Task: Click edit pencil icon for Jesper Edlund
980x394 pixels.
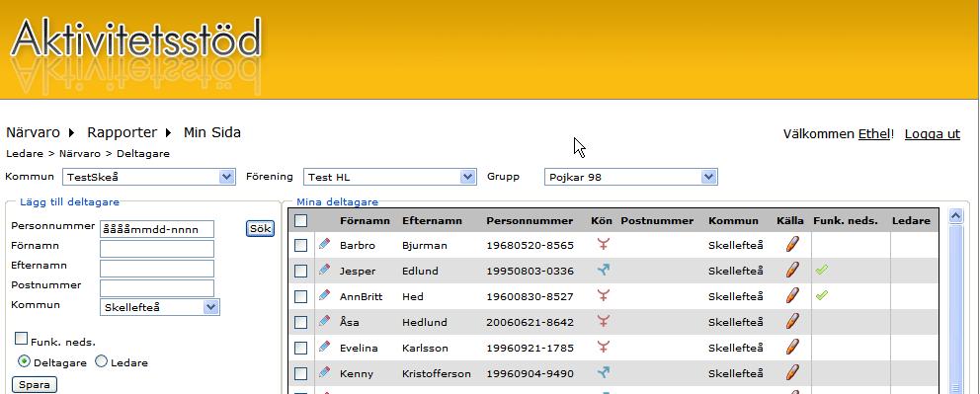Action: coord(324,270)
